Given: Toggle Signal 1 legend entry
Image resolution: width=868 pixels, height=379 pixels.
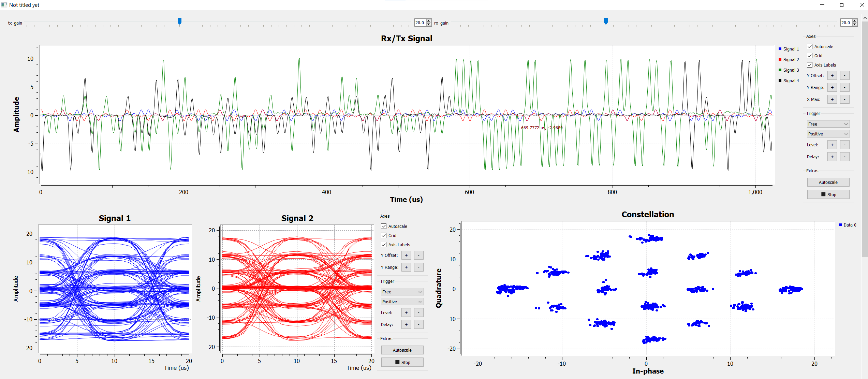Looking at the screenshot, I should click(x=789, y=49).
